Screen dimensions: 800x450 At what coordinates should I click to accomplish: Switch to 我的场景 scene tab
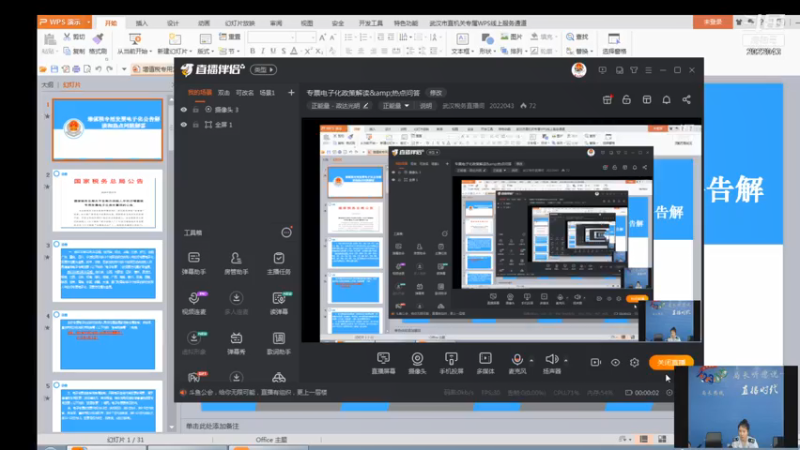click(199, 93)
